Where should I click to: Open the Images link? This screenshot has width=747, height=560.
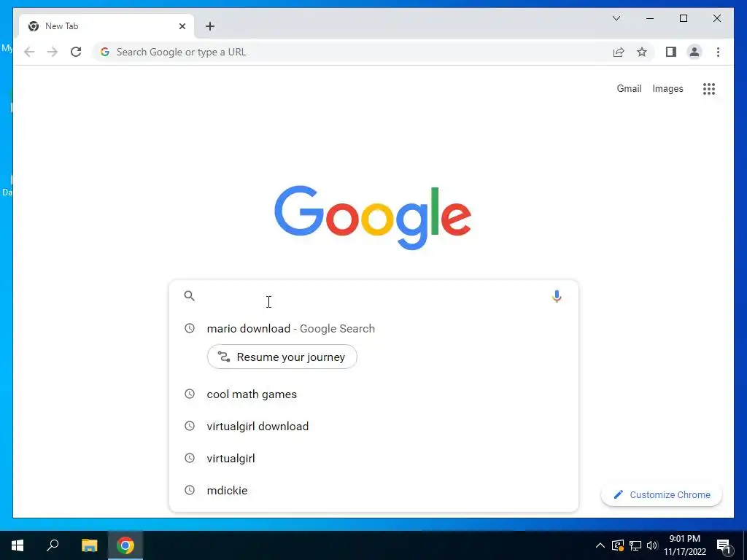coord(667,88)
